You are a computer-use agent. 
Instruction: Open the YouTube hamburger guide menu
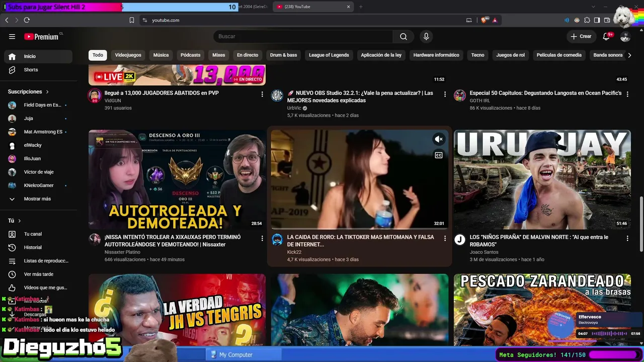12,37
